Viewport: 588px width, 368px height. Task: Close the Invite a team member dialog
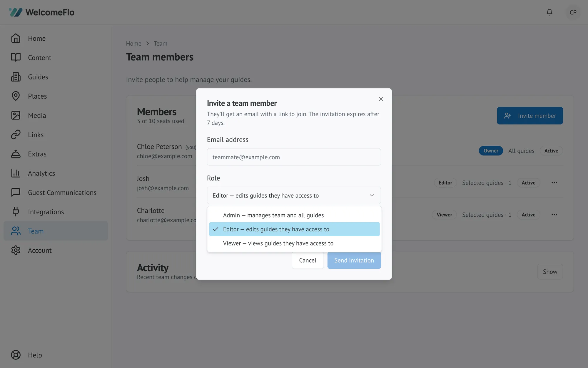click(381, 99)
